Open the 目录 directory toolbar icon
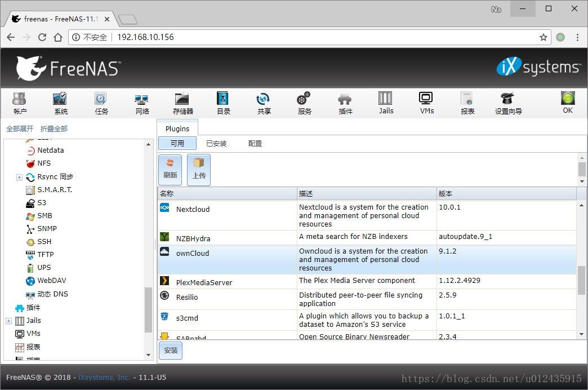The width and height of the screenshot is (588, 390). (223, 103)
